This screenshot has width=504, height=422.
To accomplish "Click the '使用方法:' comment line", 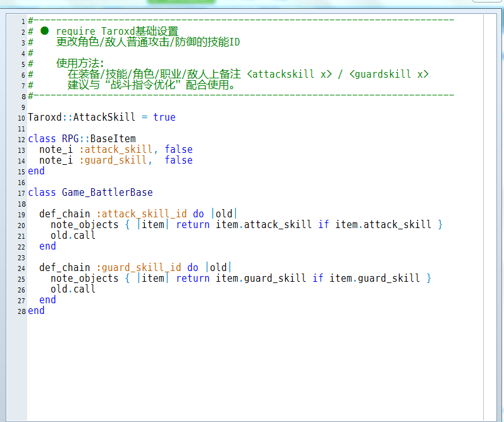I will pyautogui.click(x=80, y=64).
